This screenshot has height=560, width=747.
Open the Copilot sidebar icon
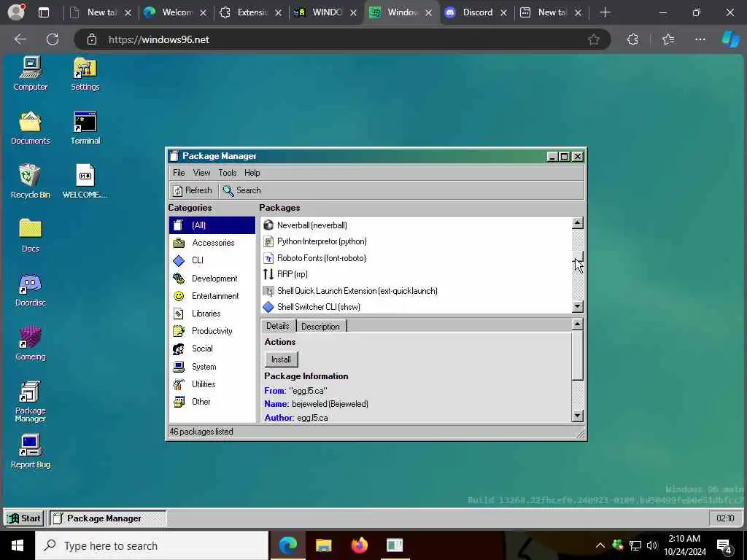(x=730, y=39)
